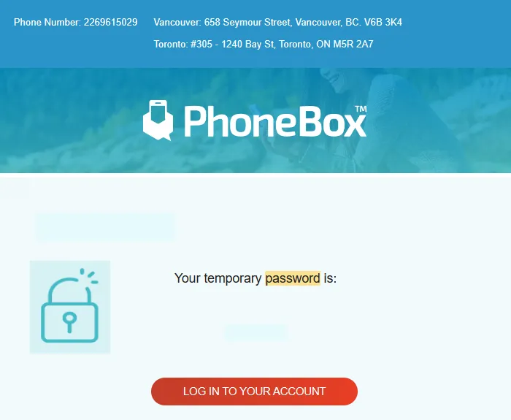Click the blurred temporary password value
The width and height of the screenshot is (511, 420).
click(x=255, y=332)
